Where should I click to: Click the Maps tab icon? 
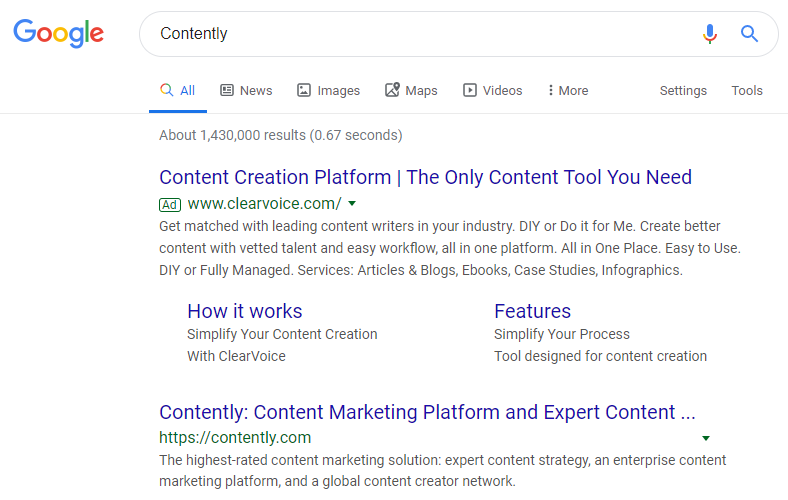tap(392, 90)
